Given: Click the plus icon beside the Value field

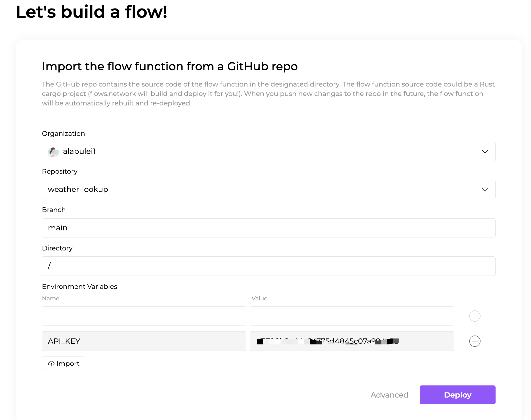Looking at the screenshot, I should click(x=475, y=316).
